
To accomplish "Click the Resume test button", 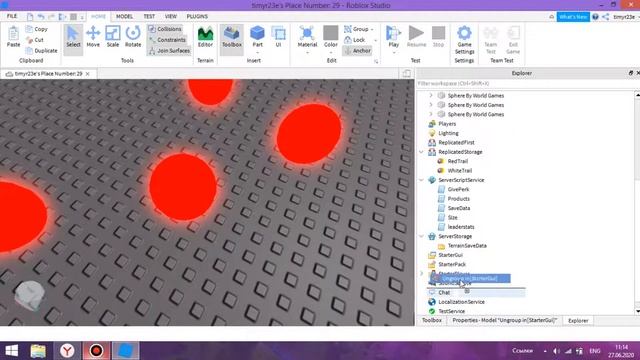I will [416, 37].
